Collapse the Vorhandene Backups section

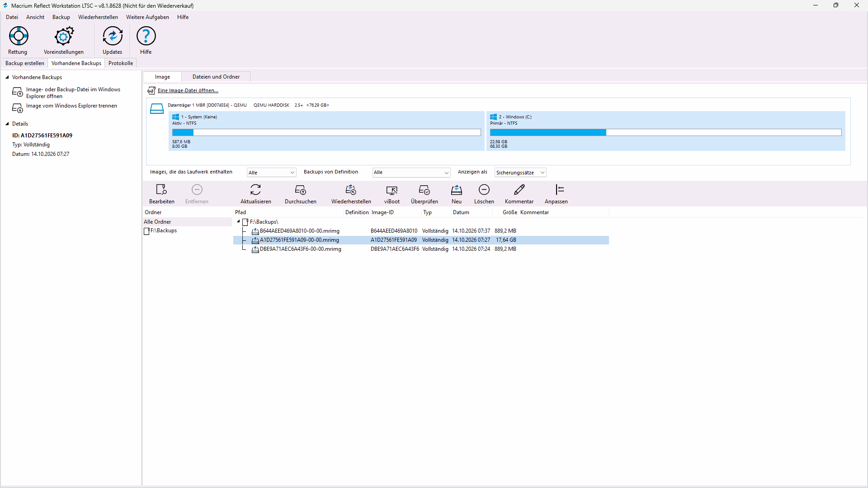(x=7, y=77)
